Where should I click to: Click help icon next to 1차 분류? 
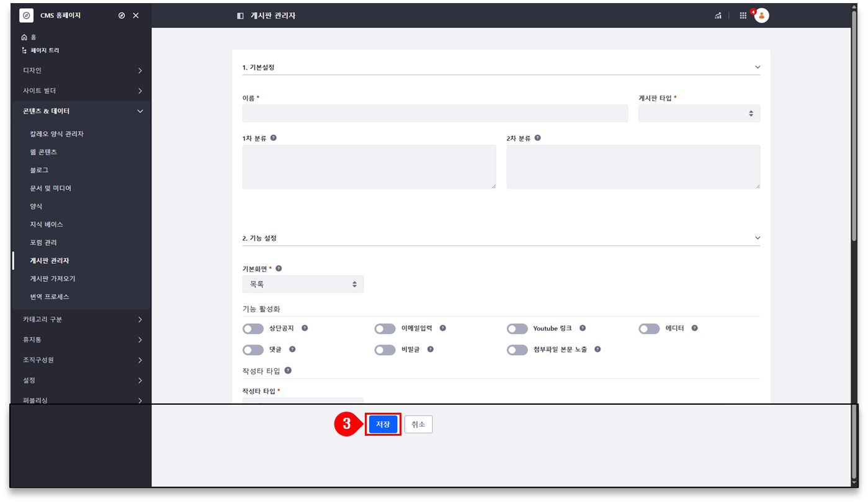[x=274, y=138]
